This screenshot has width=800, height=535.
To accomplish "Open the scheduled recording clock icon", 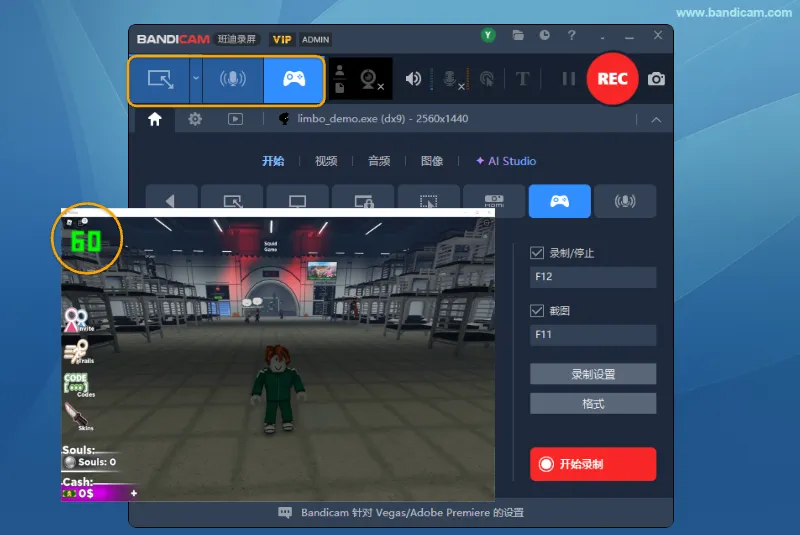I will click(x=544, y=35).
